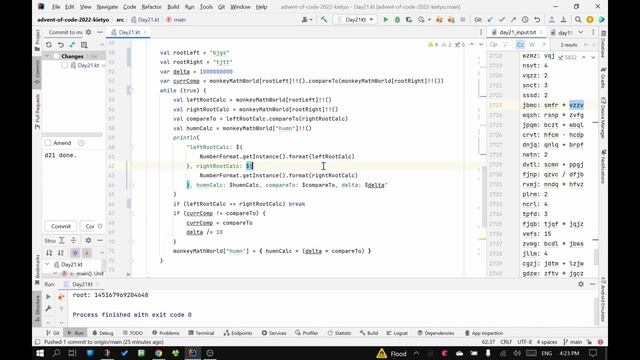The width and height of the screenshot is (640, 360).
Task: Click 'root: 145167969204648' output line
Action: tap(110, 295)
